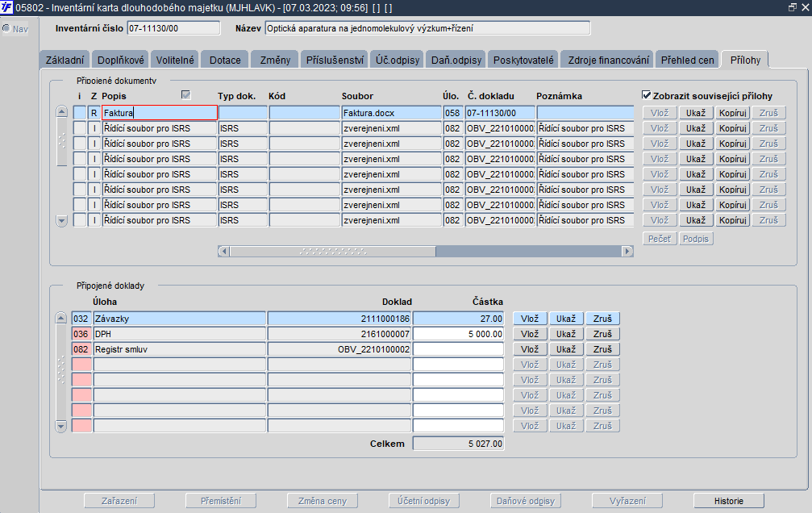This screenshot has height=513, width=812.
Task: Toggle Zobrazit související přílohy checkbox
Action: (647, 95)
